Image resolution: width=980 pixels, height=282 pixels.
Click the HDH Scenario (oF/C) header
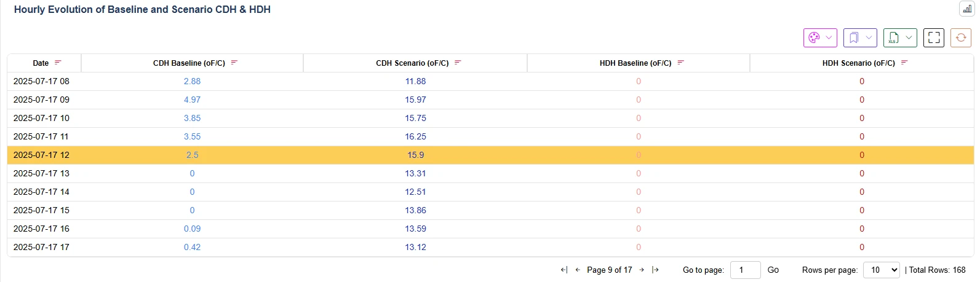point(859,63)
